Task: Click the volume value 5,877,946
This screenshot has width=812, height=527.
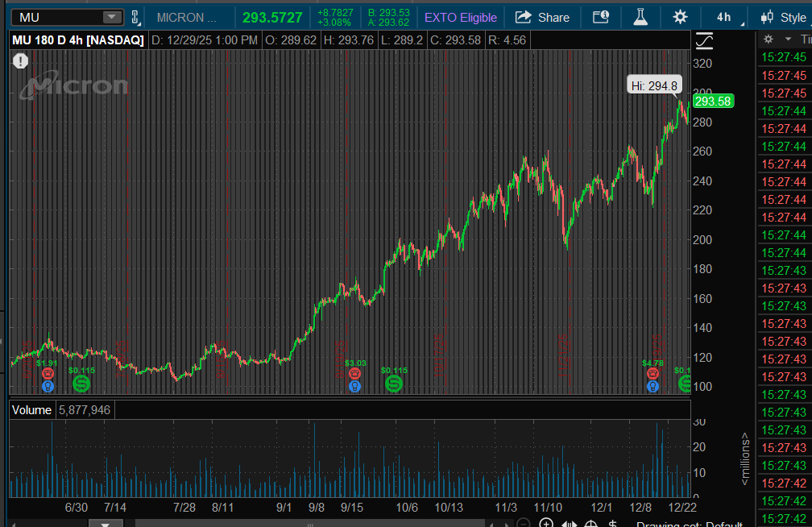Action: pos(85,410)
